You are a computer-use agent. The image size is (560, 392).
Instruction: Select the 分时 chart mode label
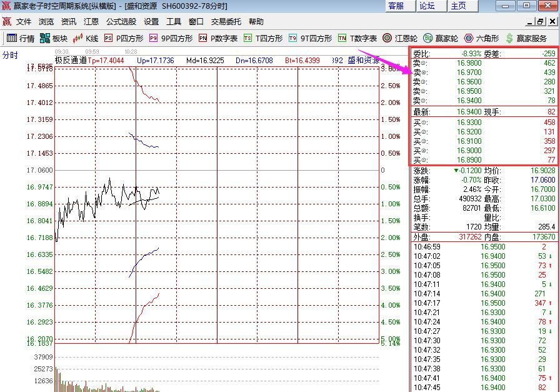click(x=10, y=55)
